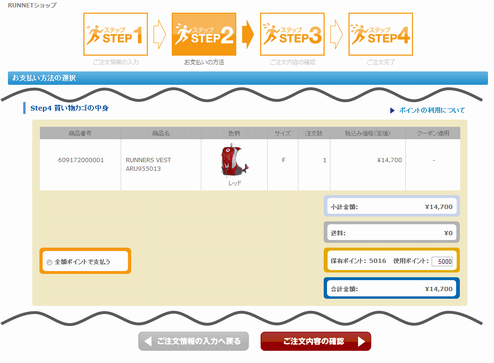494x363 pixels.
Task: Click the RUNNET shop title text
Action: point(32,5)
